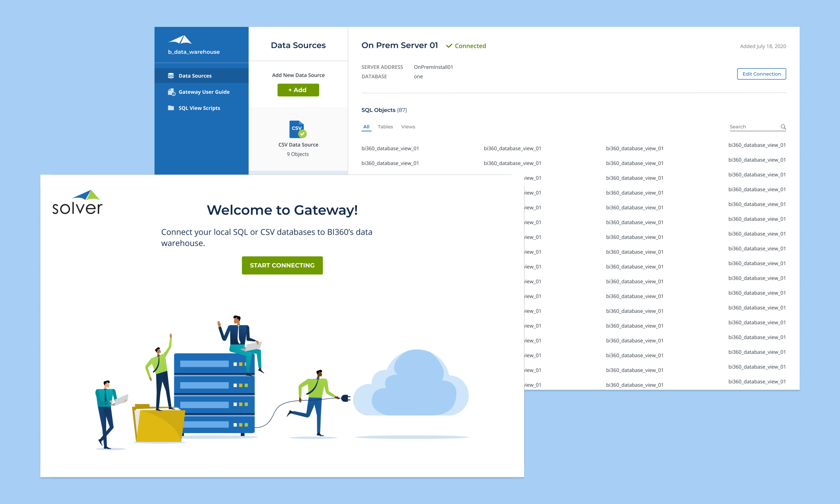
Task: Click the green Connected checkmark icon
Action: pos(449,46)
